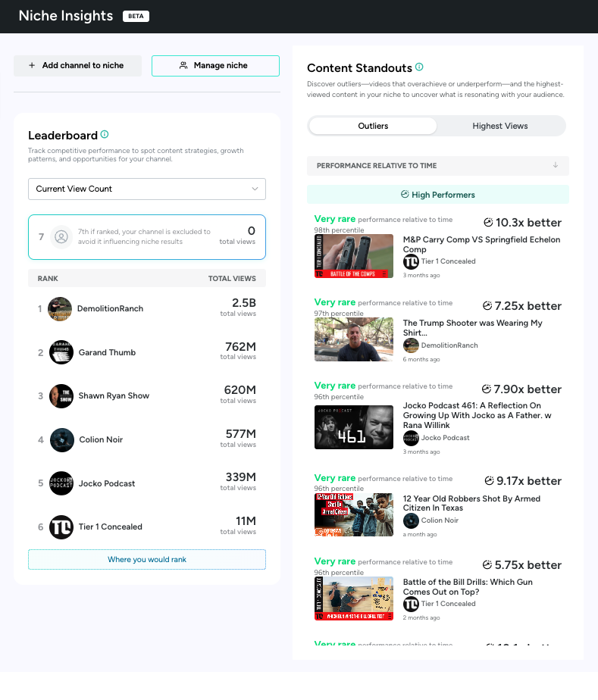Click the 2.5B total views value
The image size is (598, 700).
coord(244,303)
